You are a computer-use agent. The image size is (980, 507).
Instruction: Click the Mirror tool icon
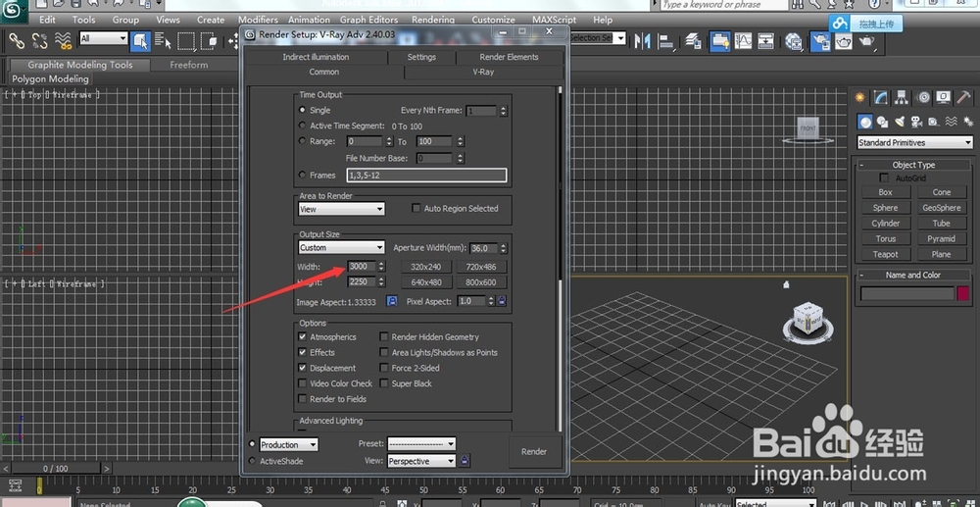pyautogui.click(x=642, y=41)
